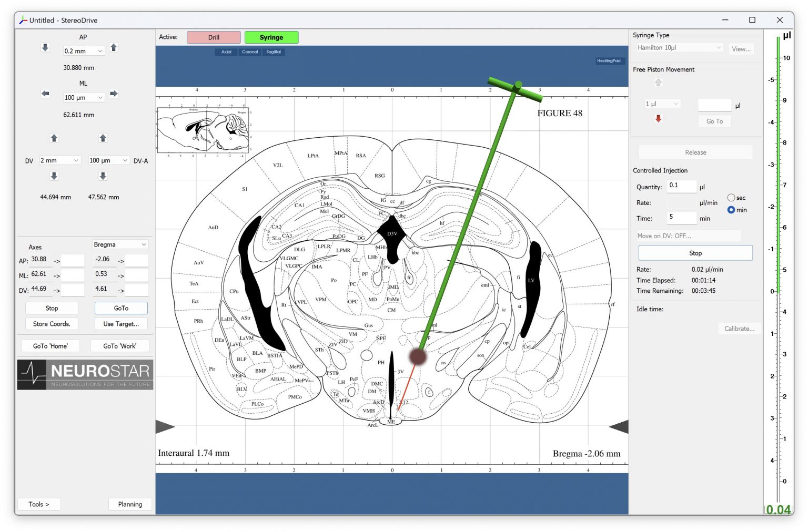Viewport: 808px width, 532px height.
Task: Click the red piston-down arrow in Free Piston Movement
Action: pyautogui.click(x=658, y=119)
